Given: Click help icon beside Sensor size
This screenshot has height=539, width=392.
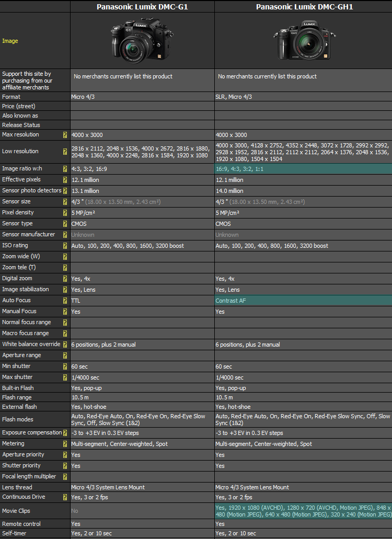Looking at the screenshot, I should (x=65, y=202).
